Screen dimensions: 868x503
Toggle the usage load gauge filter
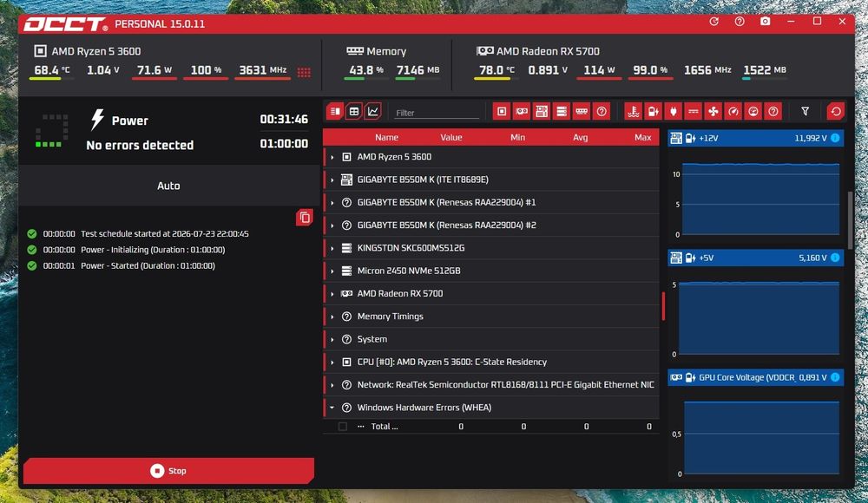(x=753, y=112)
